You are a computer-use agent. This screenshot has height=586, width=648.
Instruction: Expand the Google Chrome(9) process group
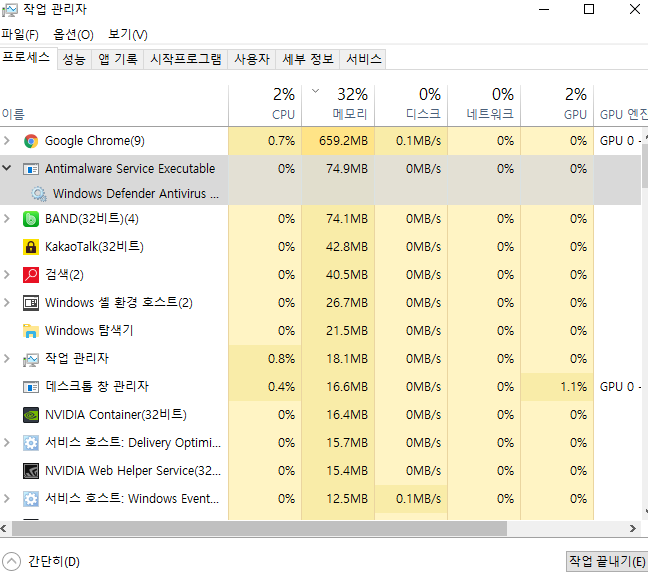[7, 141]
